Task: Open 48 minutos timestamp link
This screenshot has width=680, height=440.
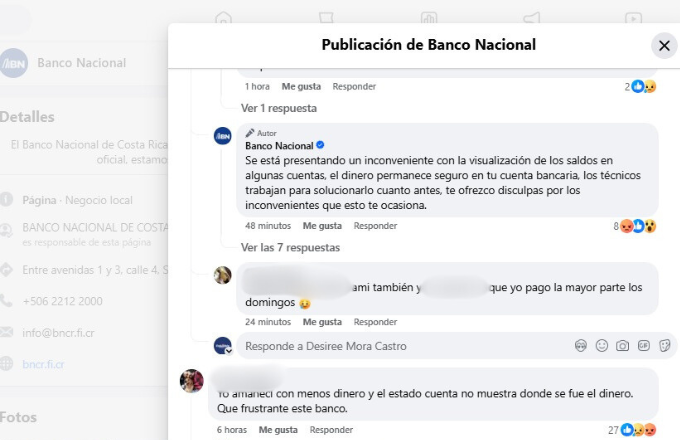Action: click(x=268, y=226)
